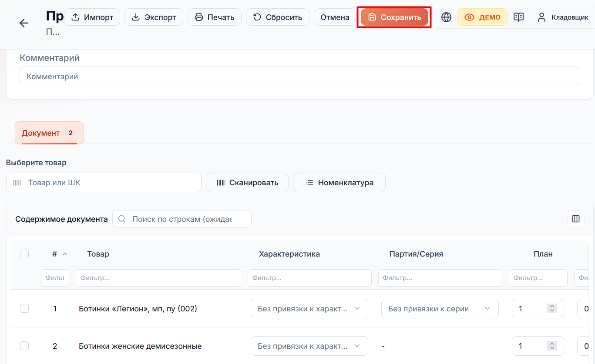The image size is (595, 364).
Task: Check the row 2 Ботинки женские checkbox
Action: pos(24,346)
